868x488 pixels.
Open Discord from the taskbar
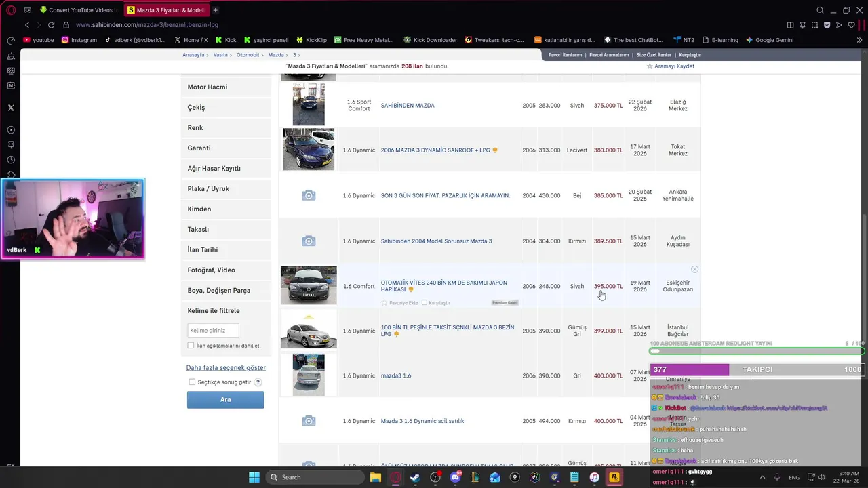(455, 477)
